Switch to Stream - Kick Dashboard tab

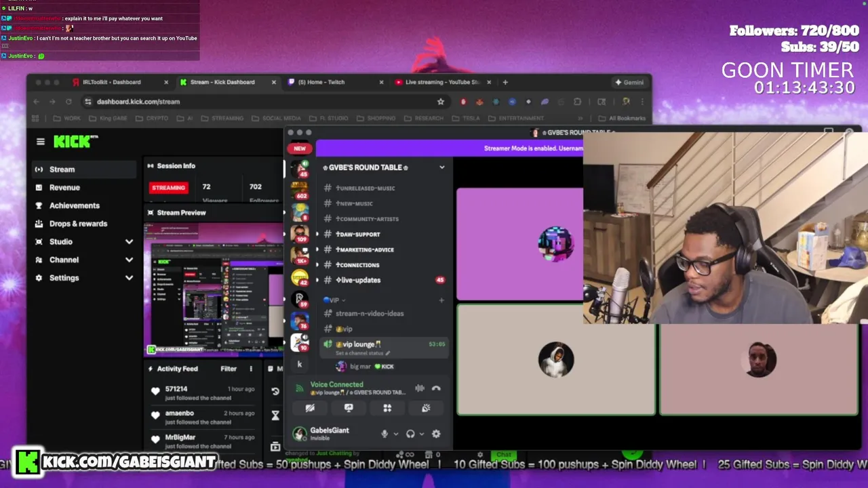pyautogui.click(x=229, y=82)
